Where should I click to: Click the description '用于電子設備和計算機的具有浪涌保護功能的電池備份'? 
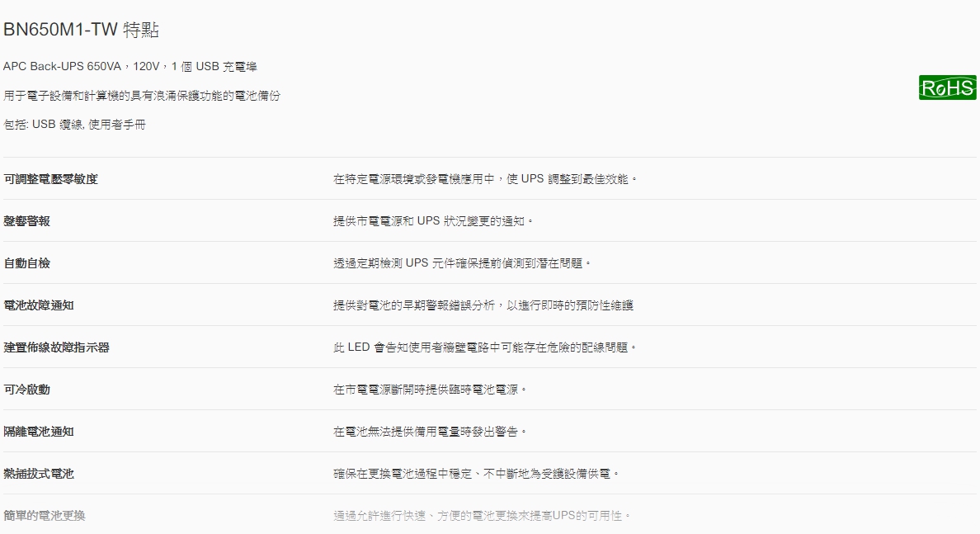coord(142,96)
